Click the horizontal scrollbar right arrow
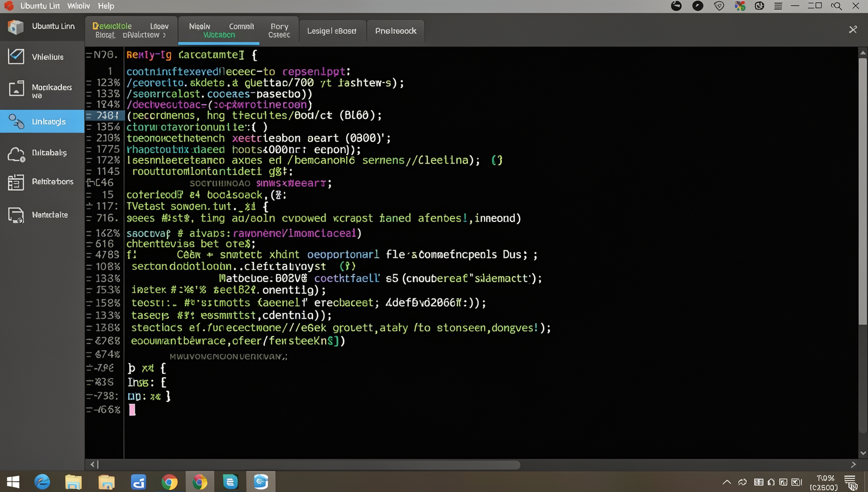The width and height of the screenshot is (868, 492). coord(853,465)
